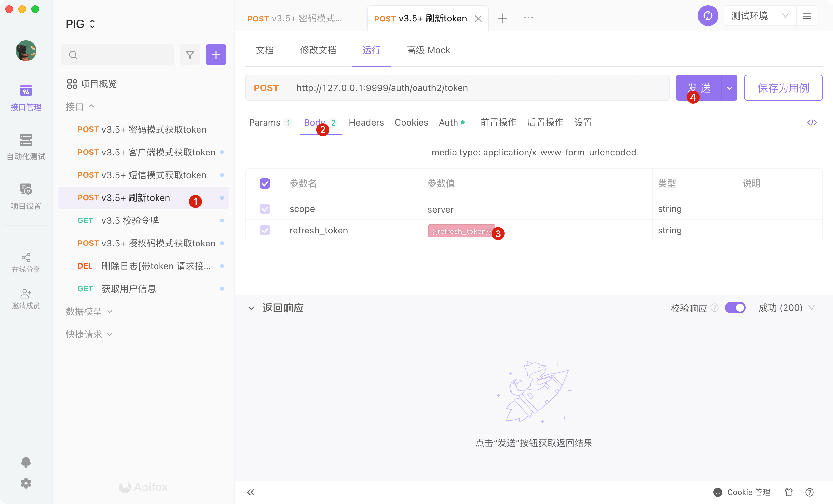Click the purple plus add button
833x504 pixels.
point(216,55)
